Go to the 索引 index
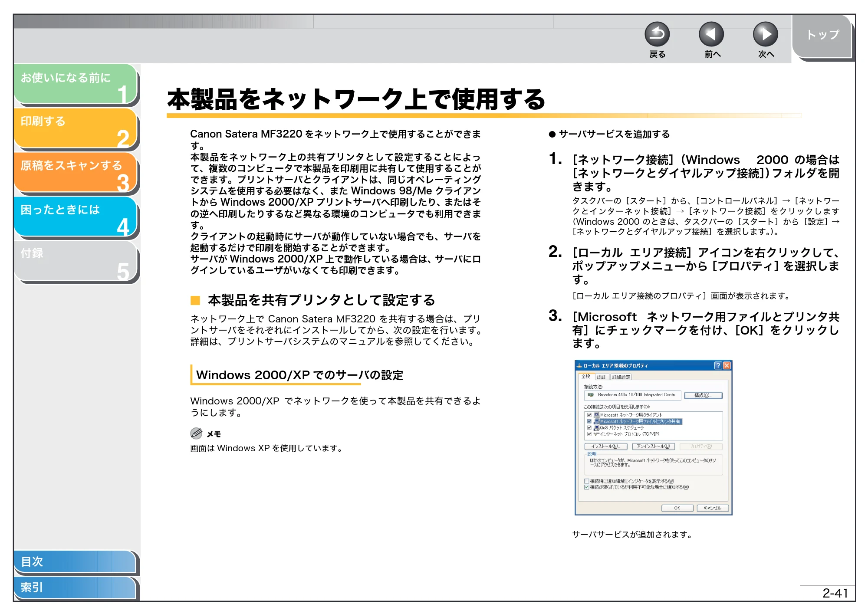The image size is (868, 614). tap(75, 588)
